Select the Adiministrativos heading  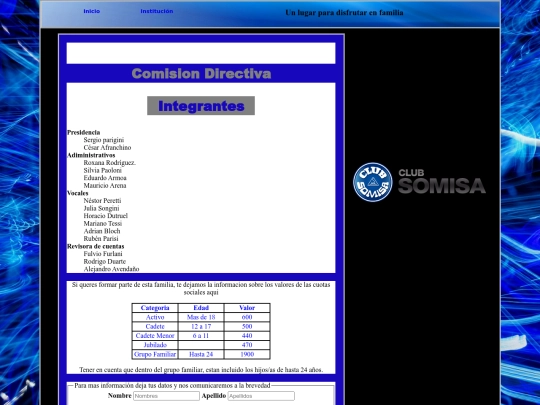(x=91, y=155)
